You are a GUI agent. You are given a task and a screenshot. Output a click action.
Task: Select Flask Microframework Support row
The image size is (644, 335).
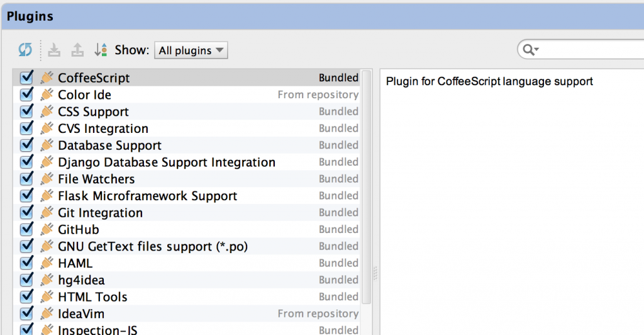point(186,196)
